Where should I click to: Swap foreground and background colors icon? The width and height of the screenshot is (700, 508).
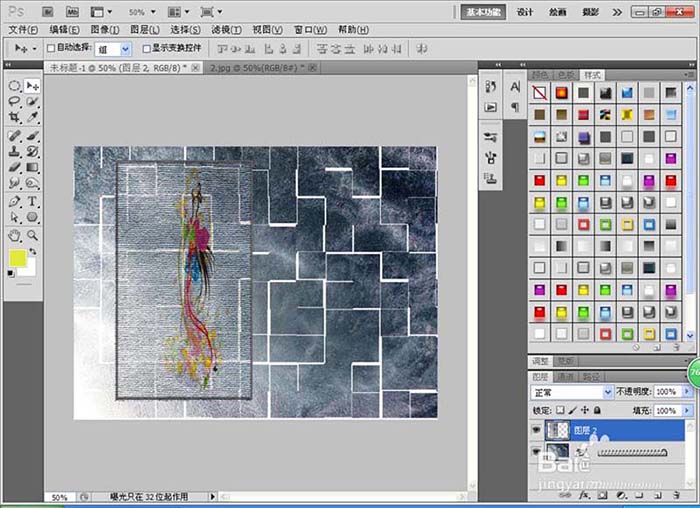click(x=33, y=252)
